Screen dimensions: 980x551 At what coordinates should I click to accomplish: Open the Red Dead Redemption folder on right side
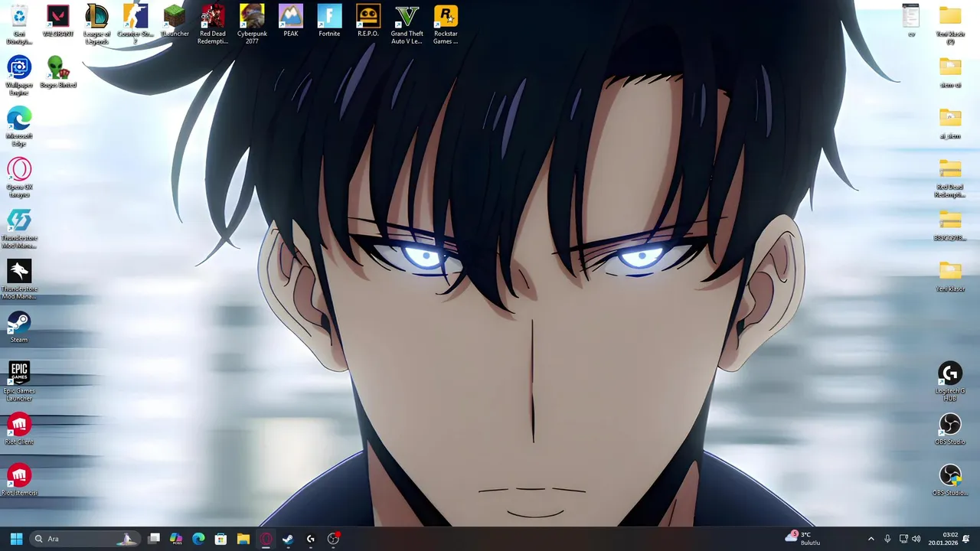tap(950, 178)
